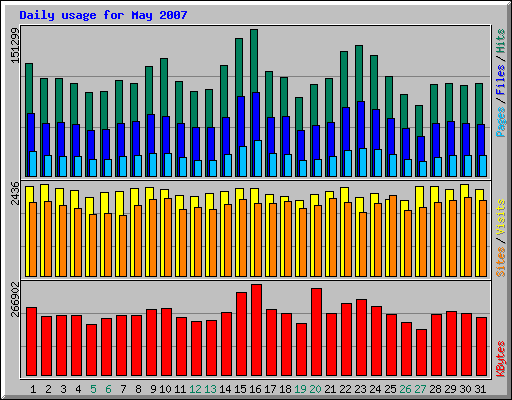This screenshot has height=400, width=512.
Task: Click the red KBytes bar for day 15
Action: pyautogui.click(x=241, y=334)
